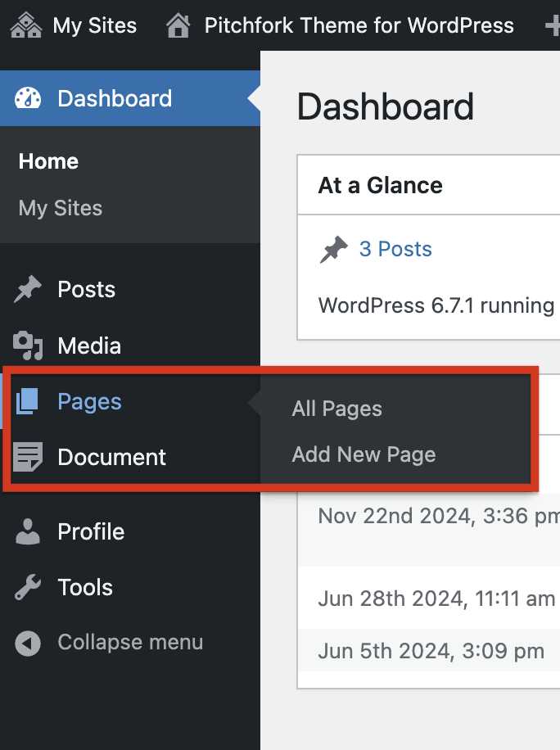
Task: Open the Document menu item
Action: (x=111, y=457)
